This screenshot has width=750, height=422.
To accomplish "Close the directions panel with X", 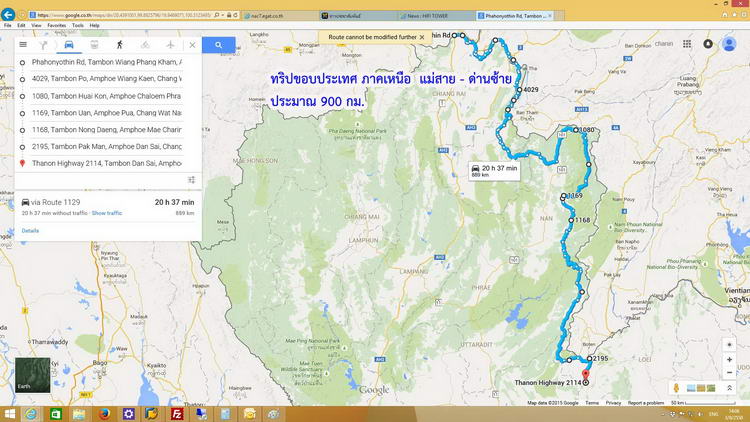I will pyautogui.click(x=192, y=45).
